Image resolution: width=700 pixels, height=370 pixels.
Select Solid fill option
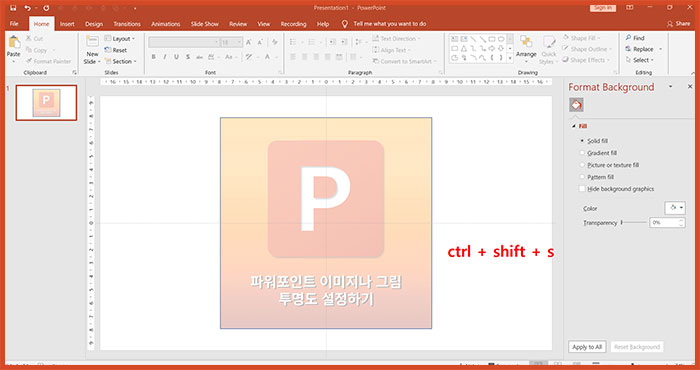594,141
